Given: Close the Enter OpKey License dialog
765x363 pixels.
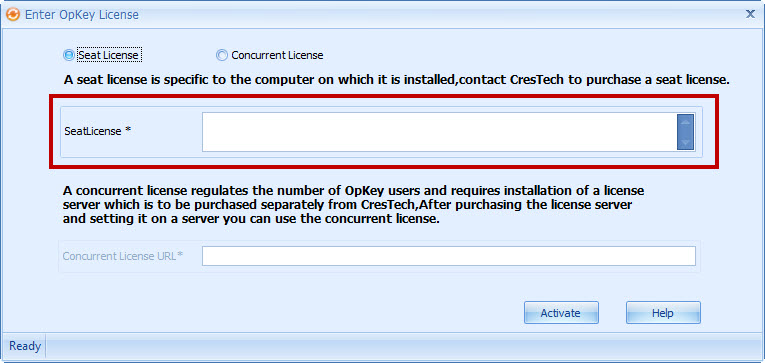Looking at the screenshot, I should [x=750, y=14].
